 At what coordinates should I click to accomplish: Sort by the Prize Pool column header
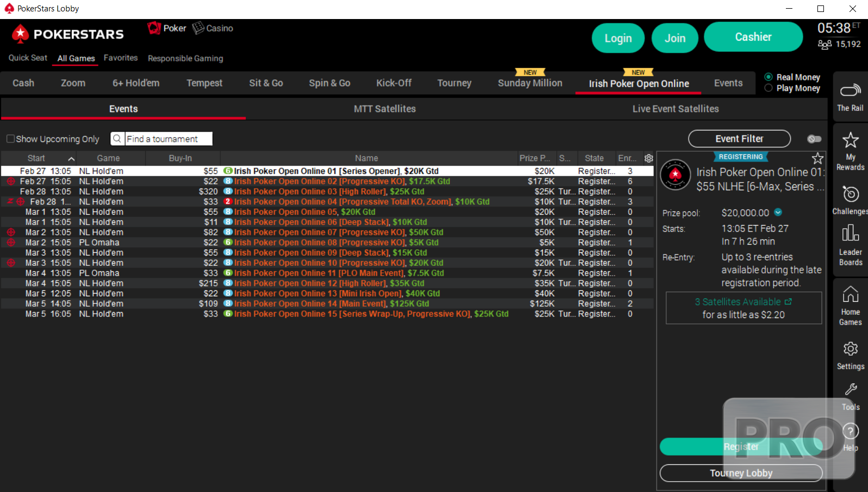(536, 158)
